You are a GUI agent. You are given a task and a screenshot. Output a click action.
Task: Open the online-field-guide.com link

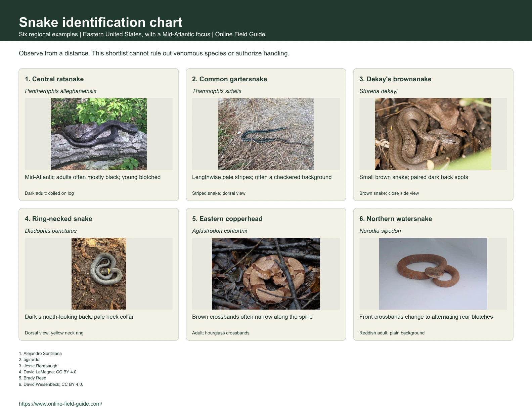[60, 404]
